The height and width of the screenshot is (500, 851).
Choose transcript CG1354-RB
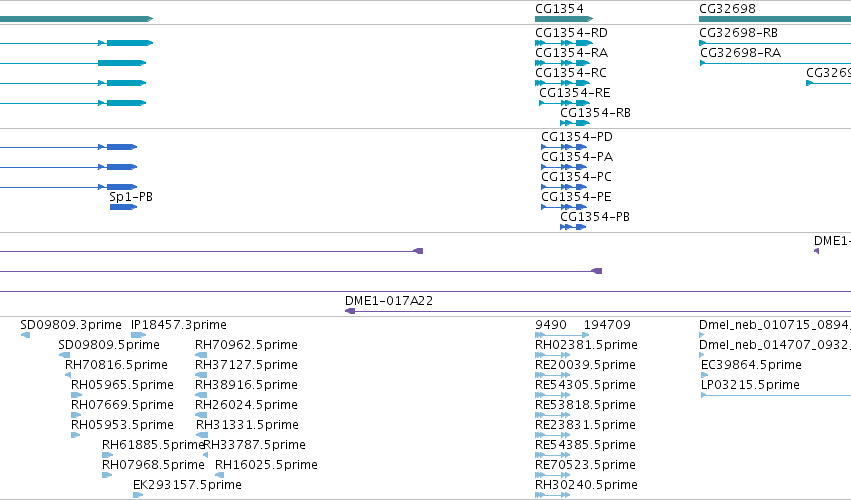click(x=595, y=113)
